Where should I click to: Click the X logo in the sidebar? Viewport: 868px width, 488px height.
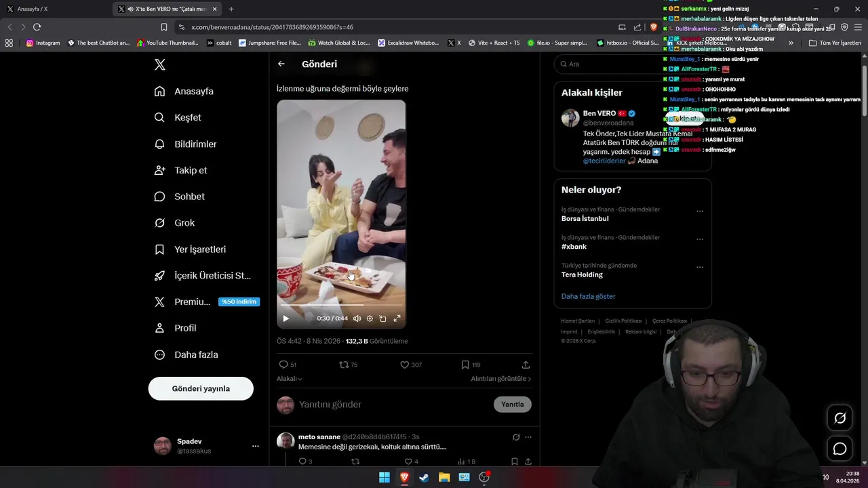(160, 64)
